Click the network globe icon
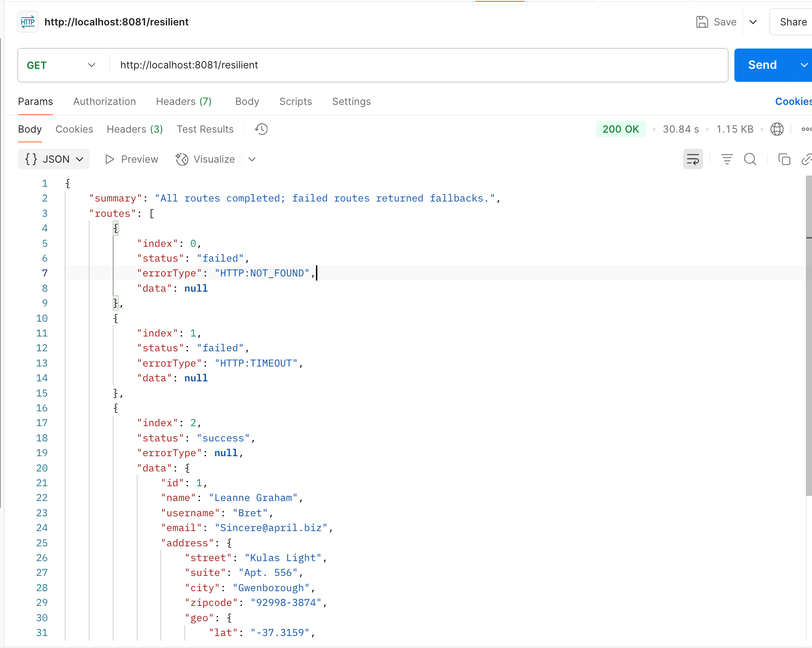 click(x=777, y=129)
